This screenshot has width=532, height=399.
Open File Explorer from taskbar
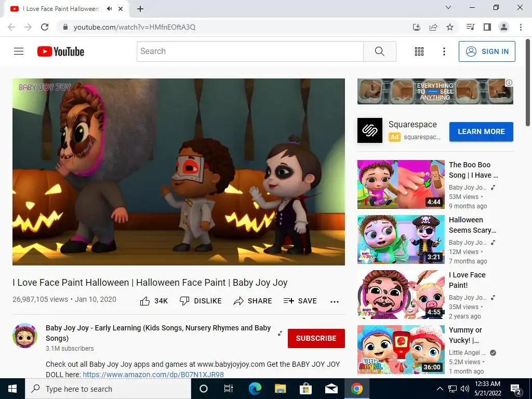[x=280, y=389]
